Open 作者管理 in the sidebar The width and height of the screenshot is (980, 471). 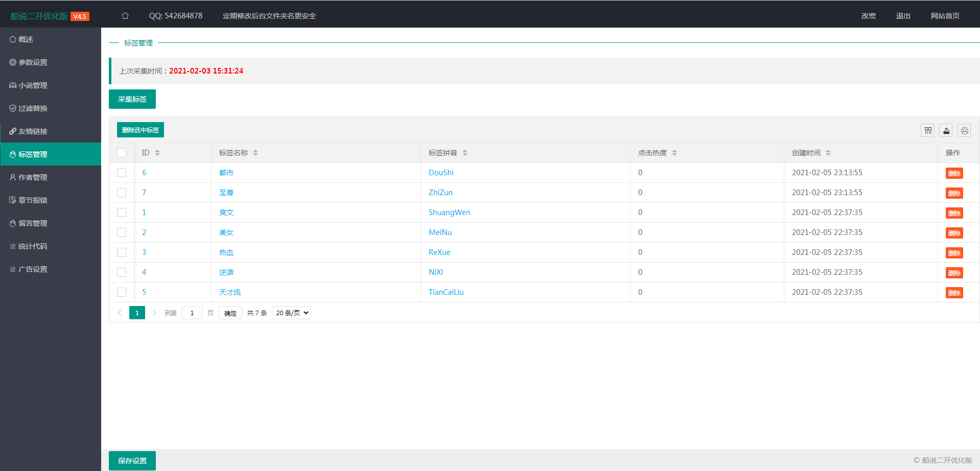pos(51,177)
